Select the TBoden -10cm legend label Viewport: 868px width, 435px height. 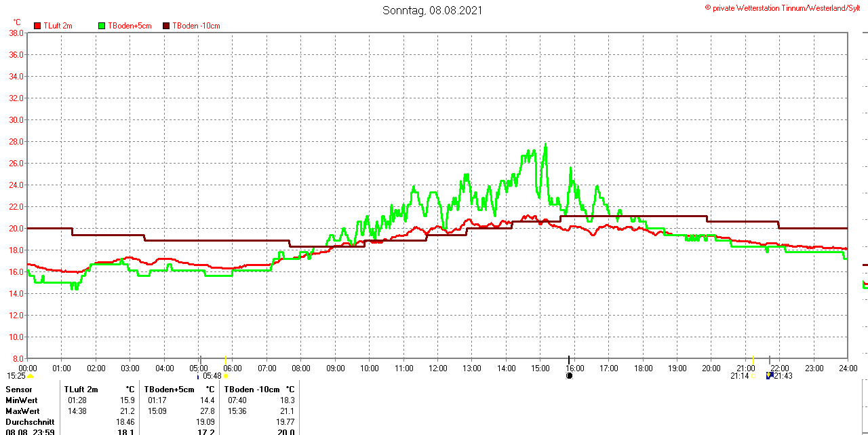tap(196, 26)
